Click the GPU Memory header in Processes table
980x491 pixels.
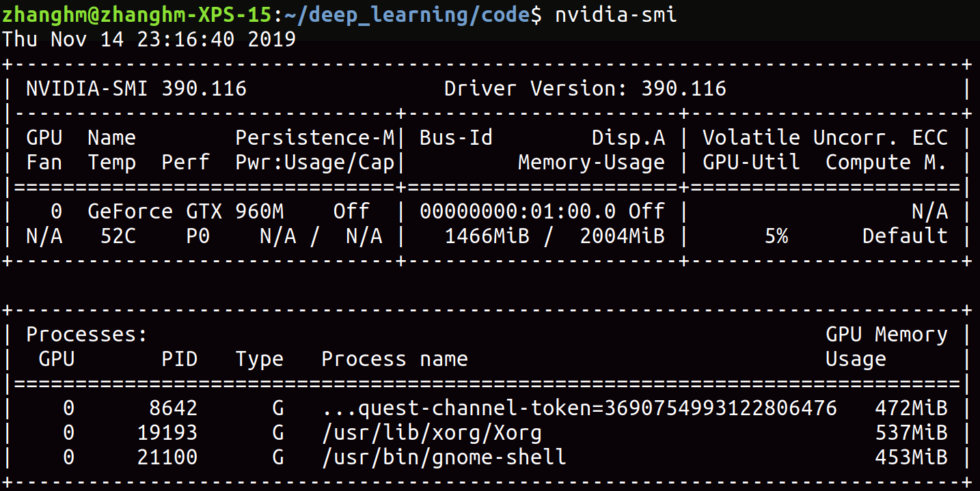click(x=886, y=335)
